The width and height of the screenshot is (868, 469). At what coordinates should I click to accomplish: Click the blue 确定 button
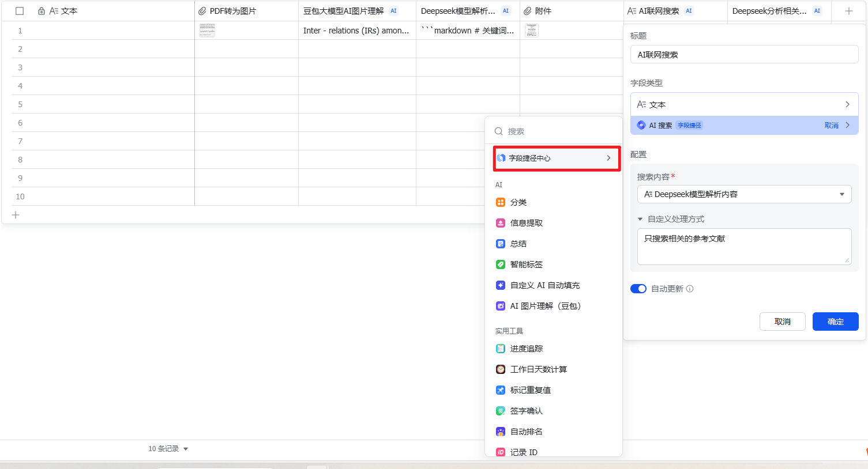click(x=835, y=322)
